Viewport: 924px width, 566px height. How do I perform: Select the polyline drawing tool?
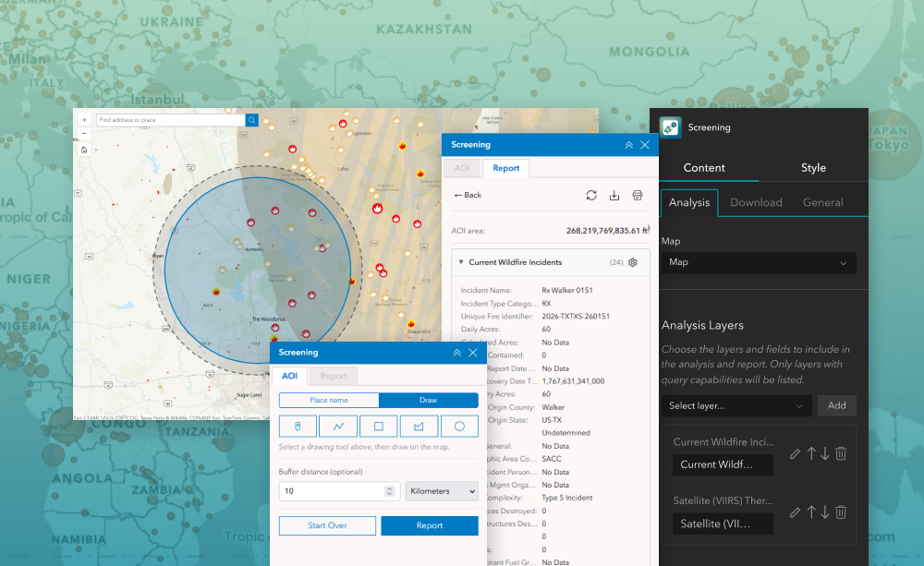[x=338, y=426]
